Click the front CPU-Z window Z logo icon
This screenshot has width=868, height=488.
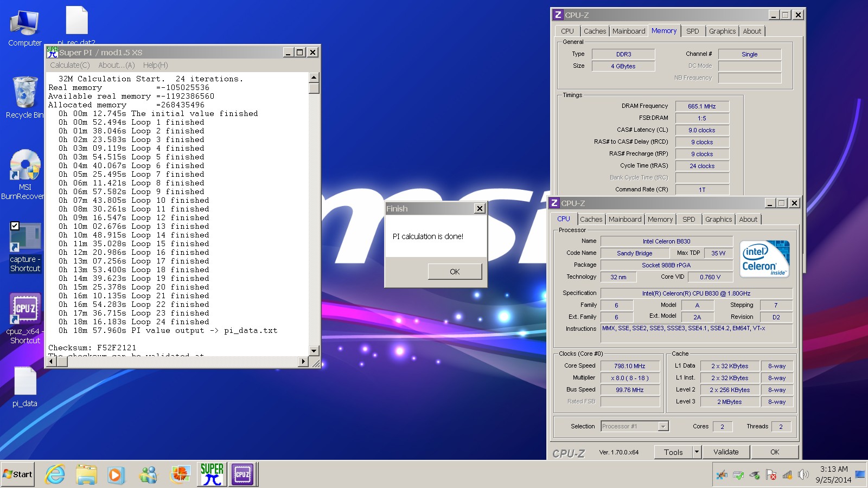pyautogui.click(x=554, y=203)
